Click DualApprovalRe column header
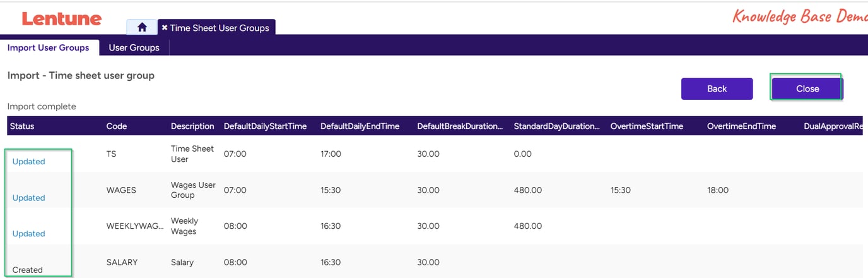Image resolution: width=868 pixels, height=278 pixels. (833, 126)
